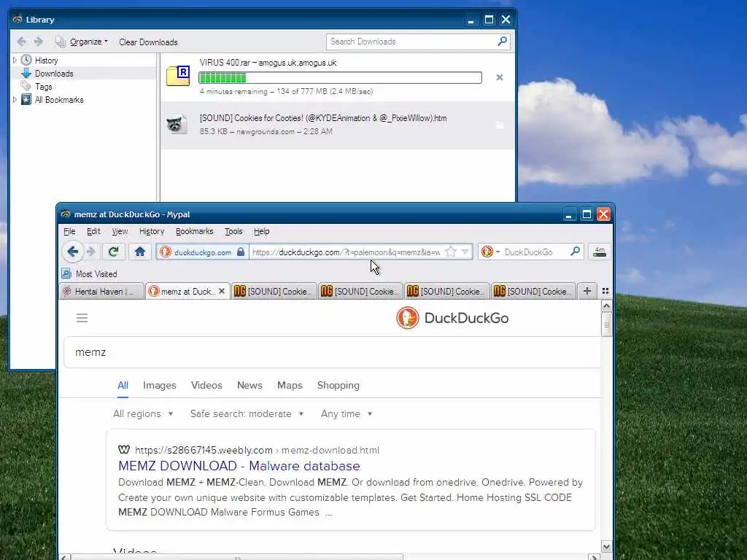
Task: Select Tags in Library sidebar
Action: [x=43, y=87]
